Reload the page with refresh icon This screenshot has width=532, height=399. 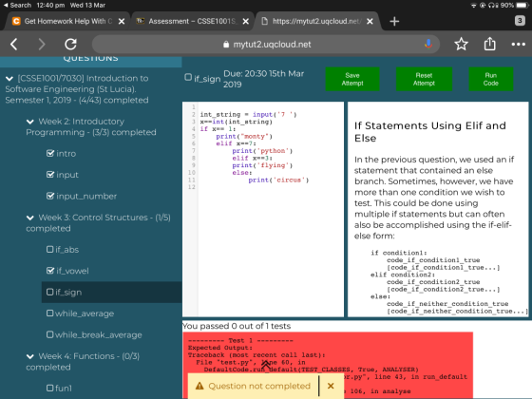[70, 44]
